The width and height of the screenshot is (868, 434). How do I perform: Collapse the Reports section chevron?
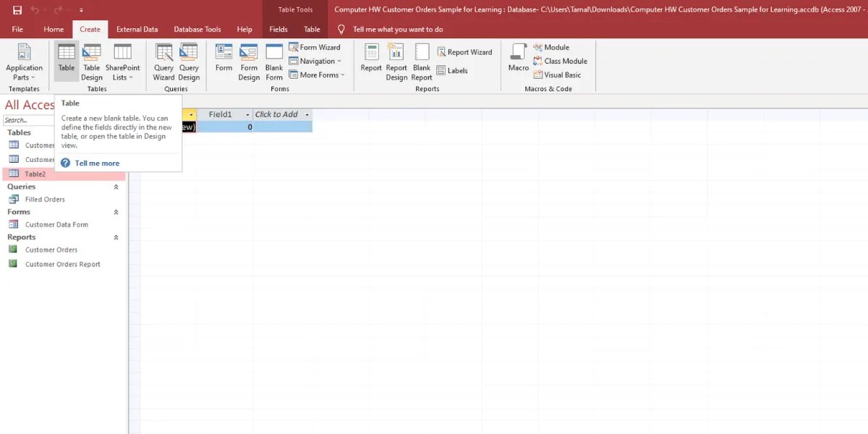(x=114, y=237)
